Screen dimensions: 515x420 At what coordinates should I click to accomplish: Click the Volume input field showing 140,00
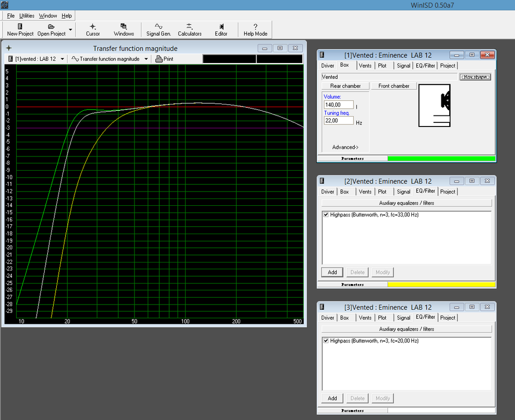click(338, 104)
